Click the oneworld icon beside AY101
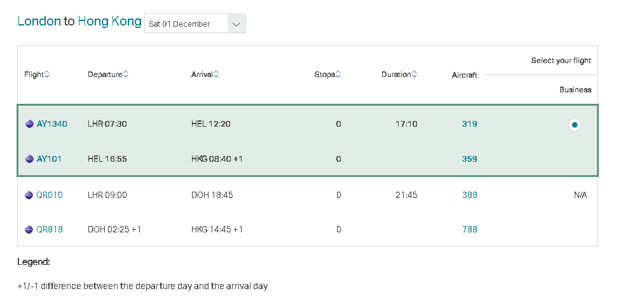The height and width of the screenshot is (305, 644). [x=29, y=159]
